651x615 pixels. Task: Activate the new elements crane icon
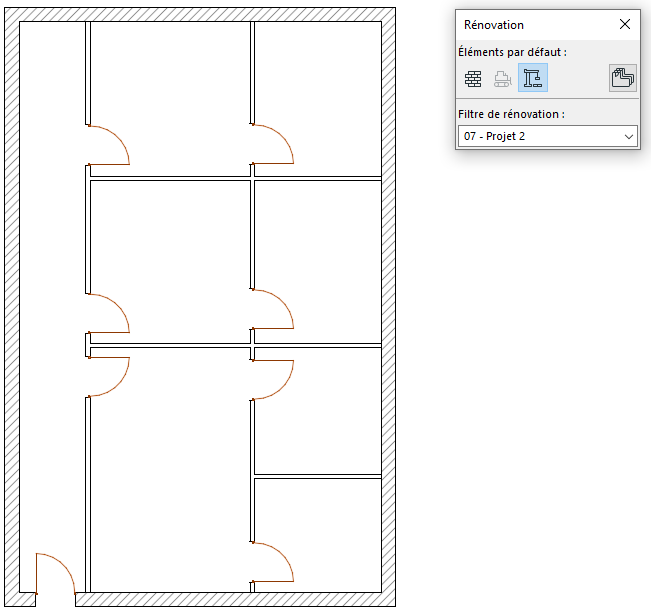(x=533, y=78)
